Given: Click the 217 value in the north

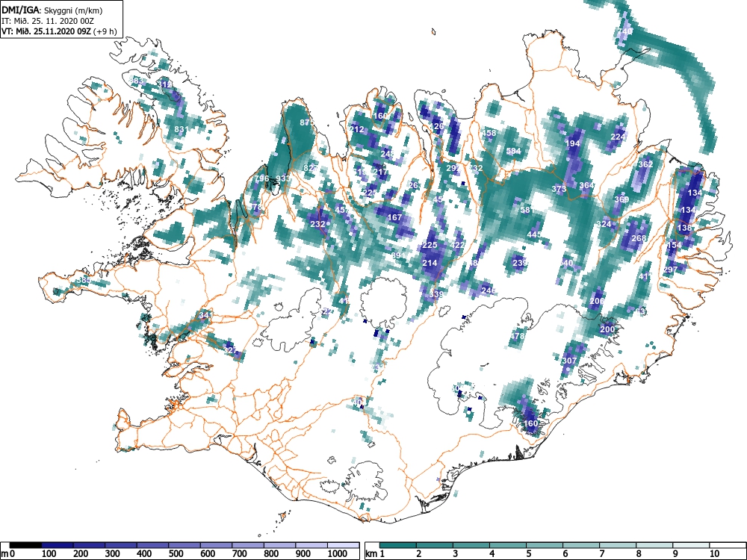Looking at the screenshot, I should 381,172.
